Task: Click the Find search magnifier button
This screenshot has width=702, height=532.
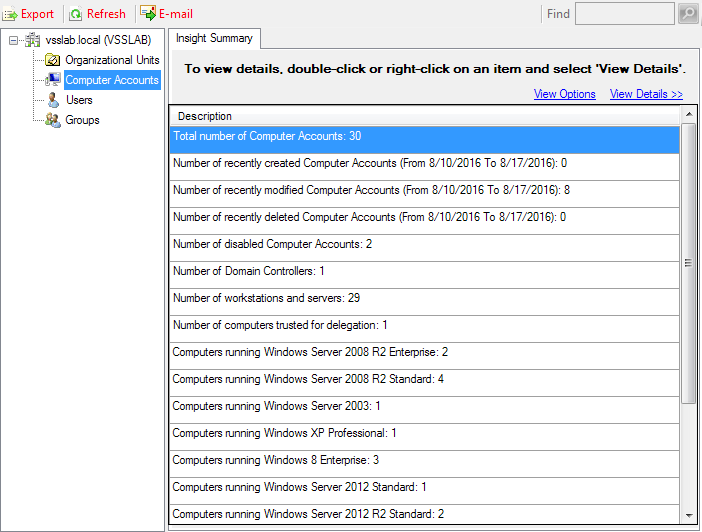Action: coord(687,13)
